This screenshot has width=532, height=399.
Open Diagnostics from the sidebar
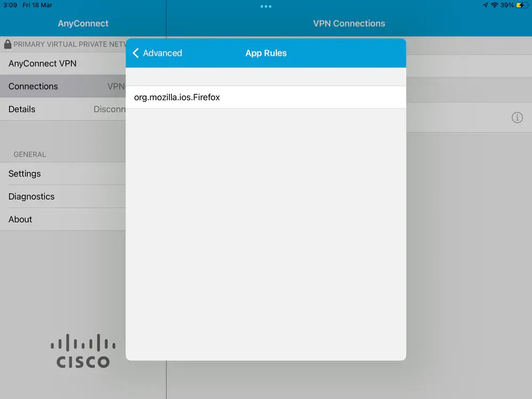click(x=31, y=196)
